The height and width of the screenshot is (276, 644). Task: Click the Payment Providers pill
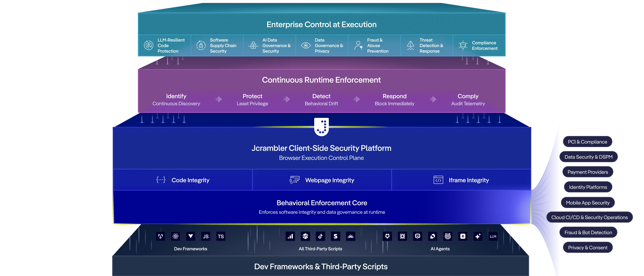pos(588,172)
